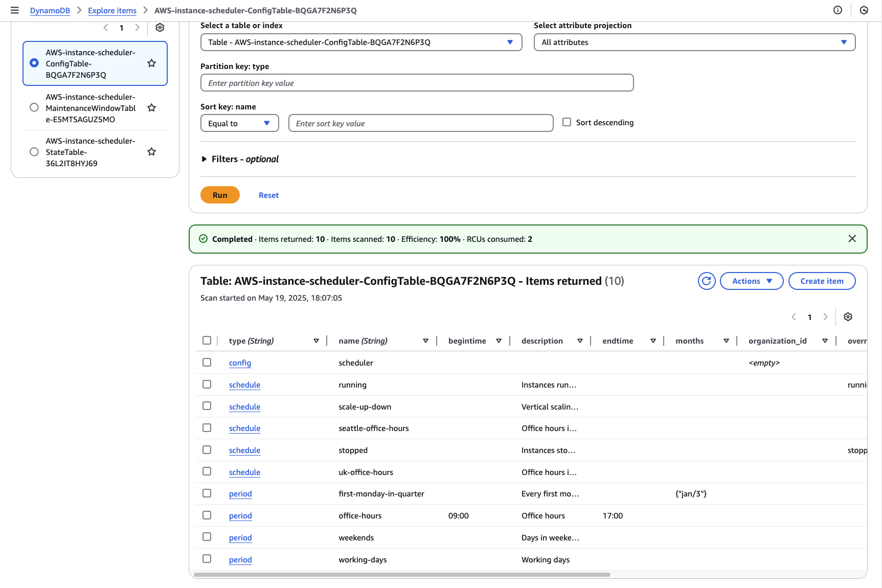Open the Select a table or index dropdown
The image size is (882, 588).
(x=361, y=42)
